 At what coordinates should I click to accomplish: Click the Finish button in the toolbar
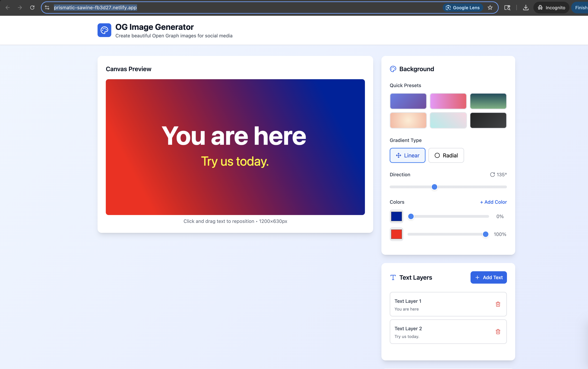click(581, 8)
